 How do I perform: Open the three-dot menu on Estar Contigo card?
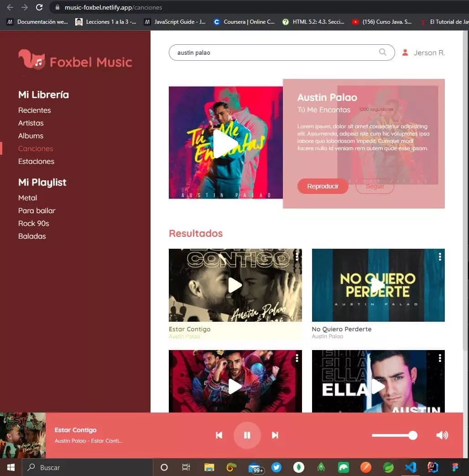(297, 257)
